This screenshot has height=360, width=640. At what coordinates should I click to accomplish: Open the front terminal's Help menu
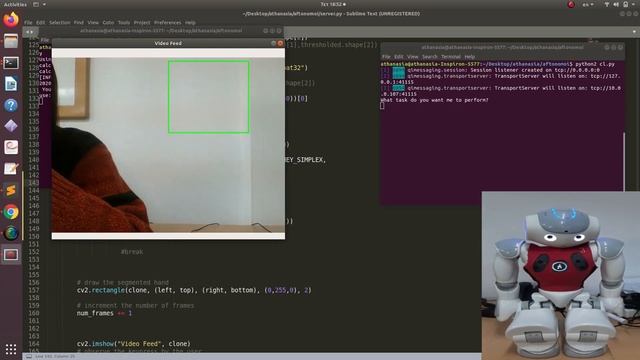[470, 57]
